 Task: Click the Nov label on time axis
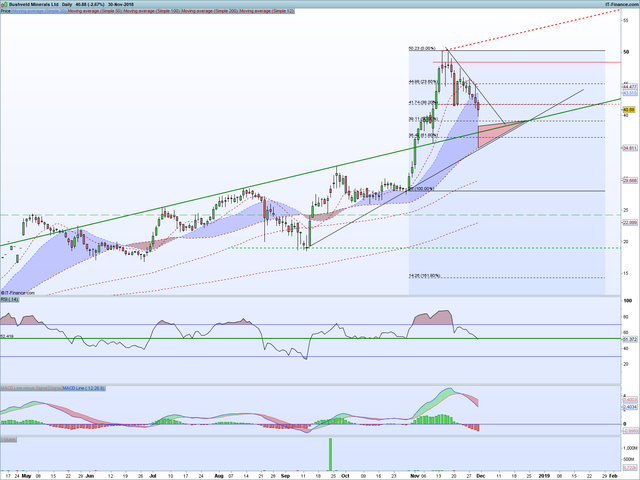point(415,476)
